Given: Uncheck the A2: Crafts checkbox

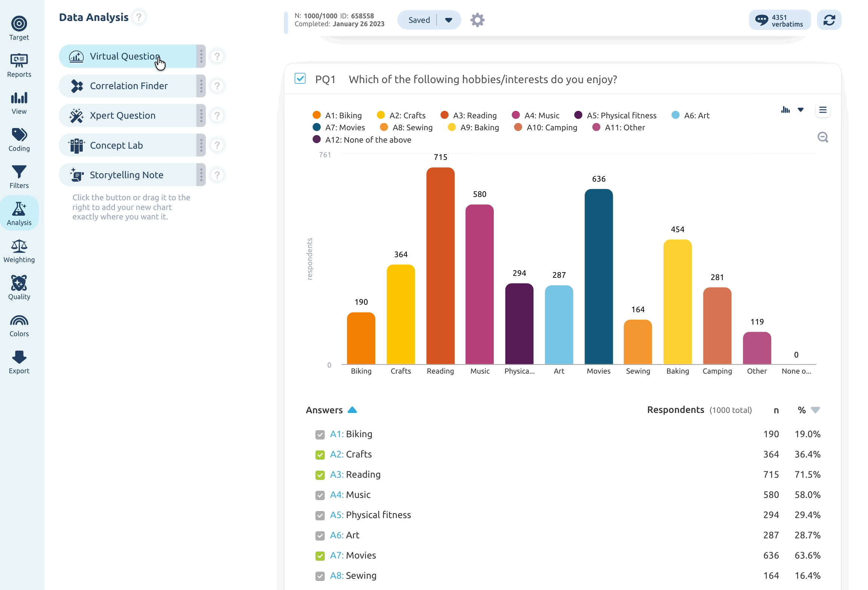Looking at the screenshot, I should [320, 454].
